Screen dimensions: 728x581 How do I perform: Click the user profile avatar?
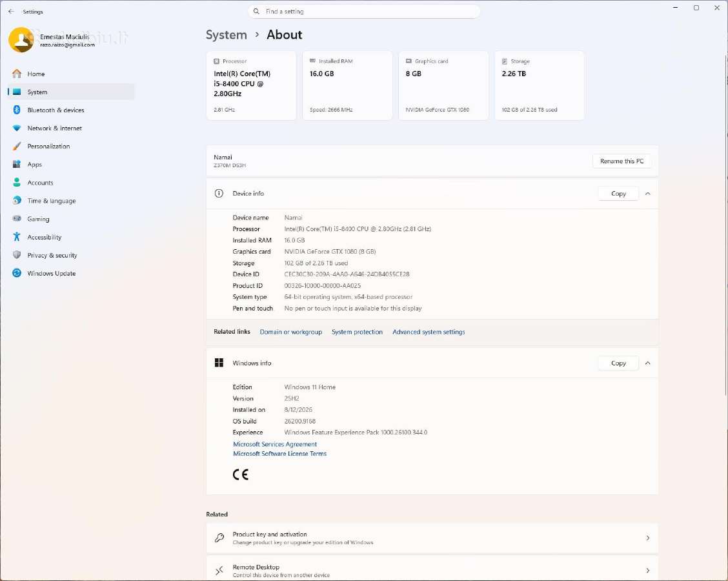[21, 39]
